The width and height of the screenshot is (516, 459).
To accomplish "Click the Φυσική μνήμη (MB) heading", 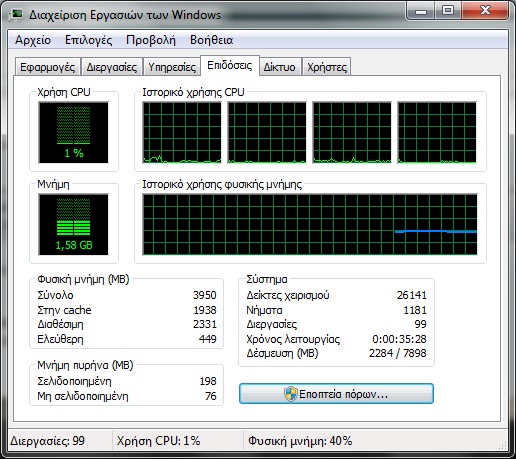I will [x=83, y=279].
